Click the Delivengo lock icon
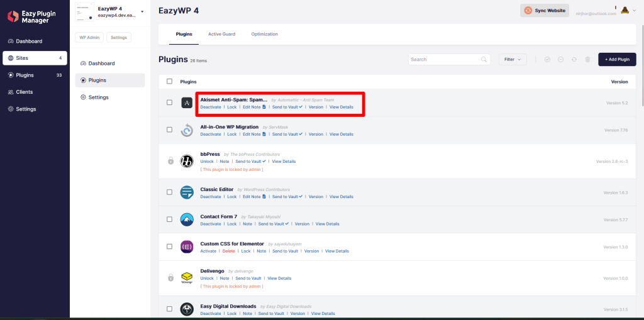The height and width of the screenshot is (320, 644). [171, 278]
